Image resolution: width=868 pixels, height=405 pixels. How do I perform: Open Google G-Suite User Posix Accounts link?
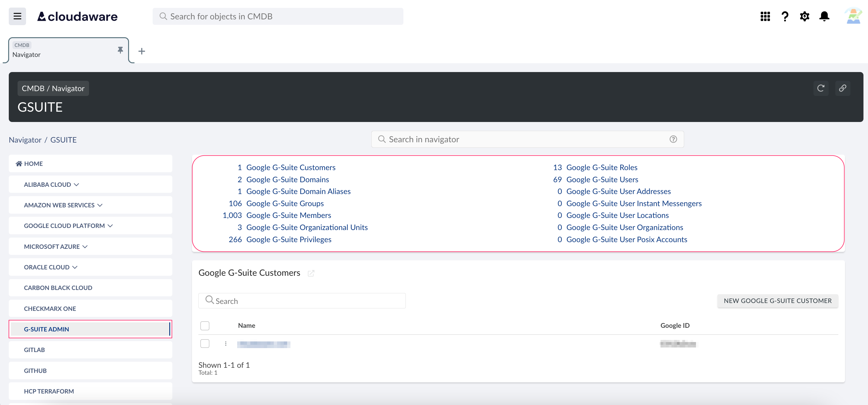[x=627, y=239]
